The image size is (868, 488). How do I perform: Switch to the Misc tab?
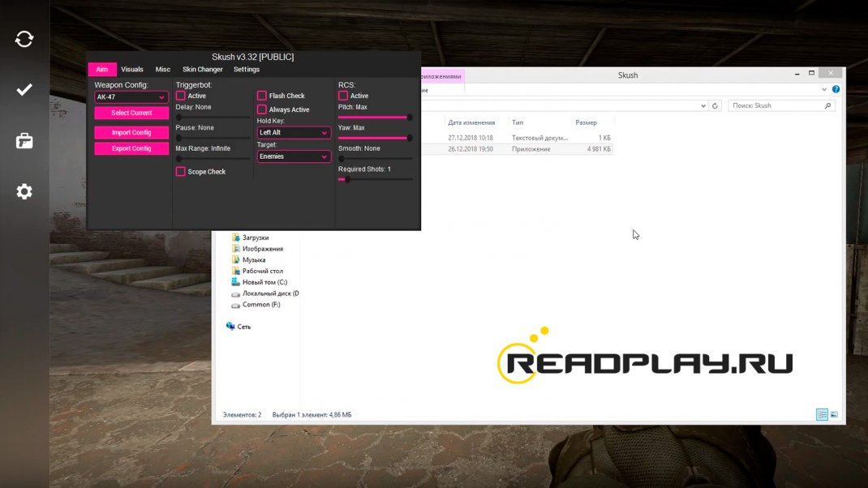[x=163, y=69]
